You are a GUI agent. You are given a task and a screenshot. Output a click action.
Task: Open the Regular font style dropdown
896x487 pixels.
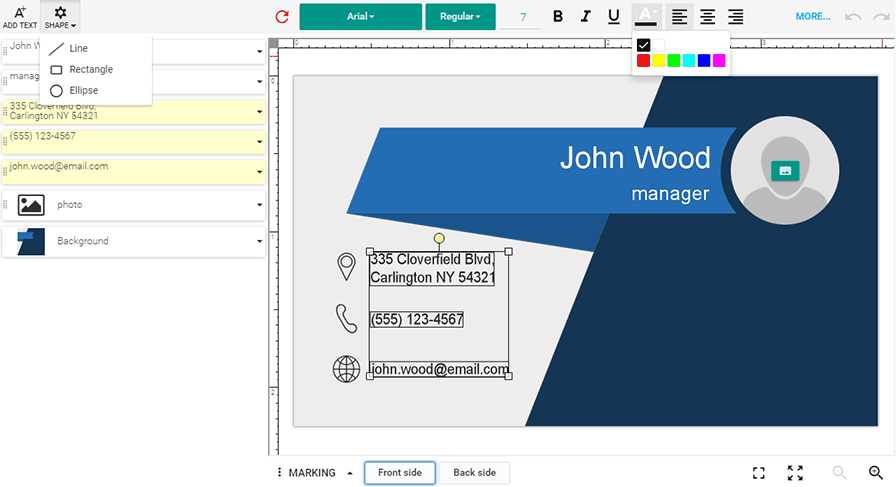point(460,17)
